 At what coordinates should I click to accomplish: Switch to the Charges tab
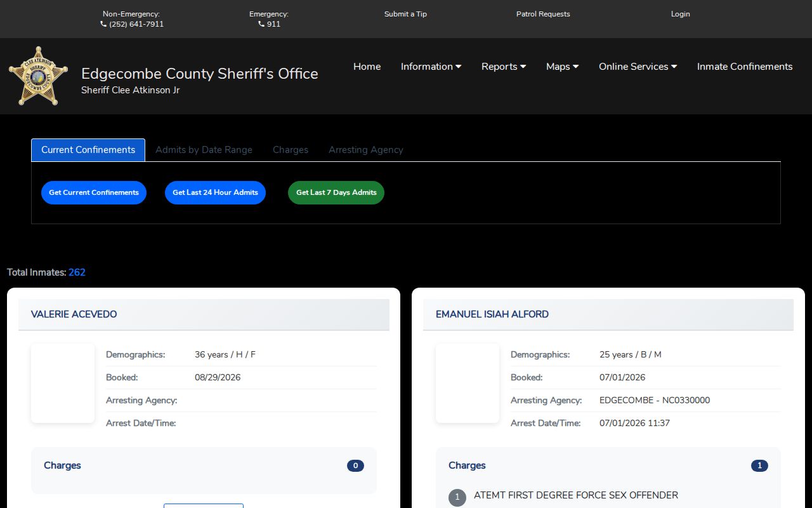click(x=291, y=150)
